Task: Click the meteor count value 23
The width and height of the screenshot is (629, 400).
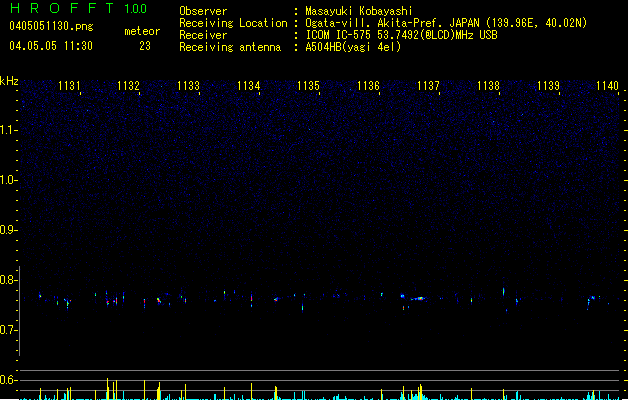Action: click(x=145, y=46)
